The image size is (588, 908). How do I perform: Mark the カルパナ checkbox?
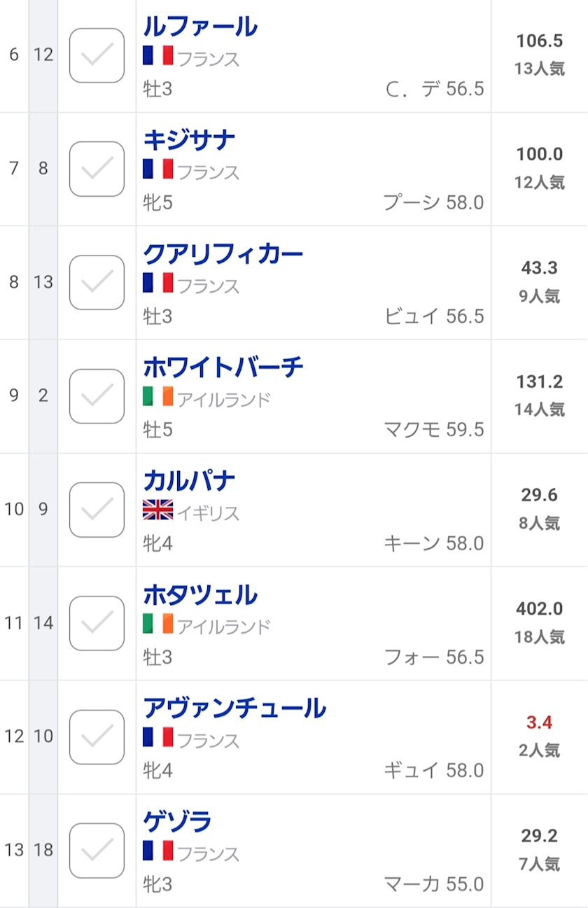point(97,510)
